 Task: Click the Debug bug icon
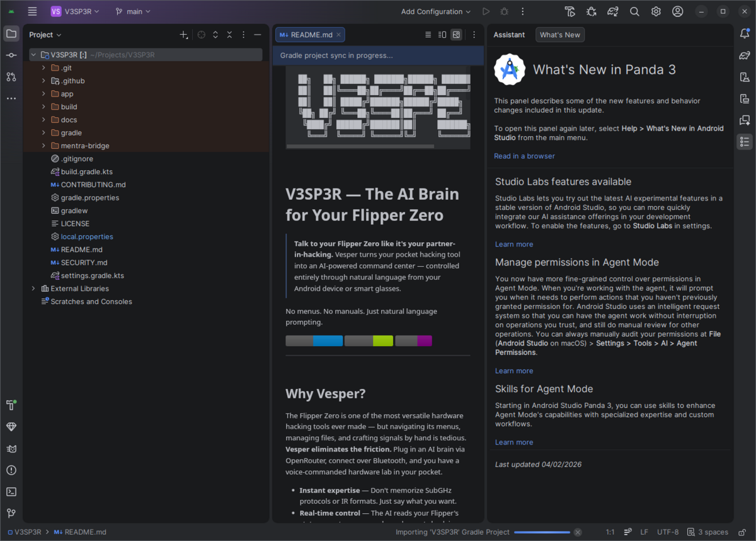pos(504,11)
